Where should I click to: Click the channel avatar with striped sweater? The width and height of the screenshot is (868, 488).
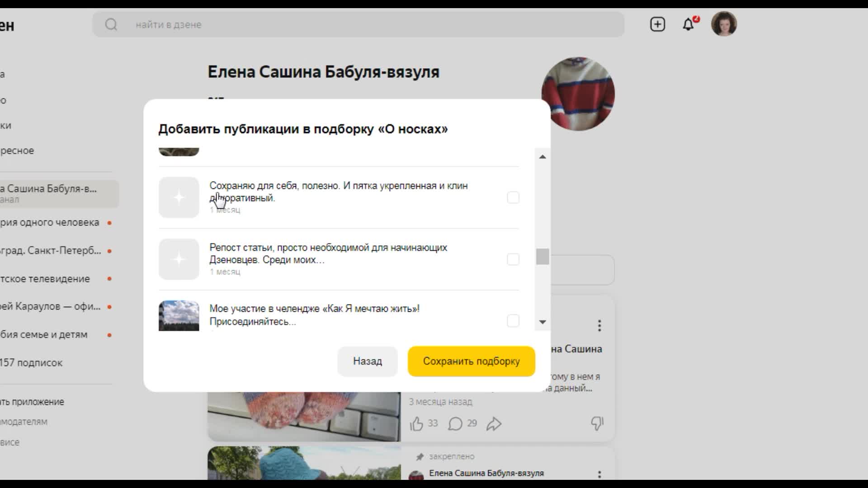578,94
